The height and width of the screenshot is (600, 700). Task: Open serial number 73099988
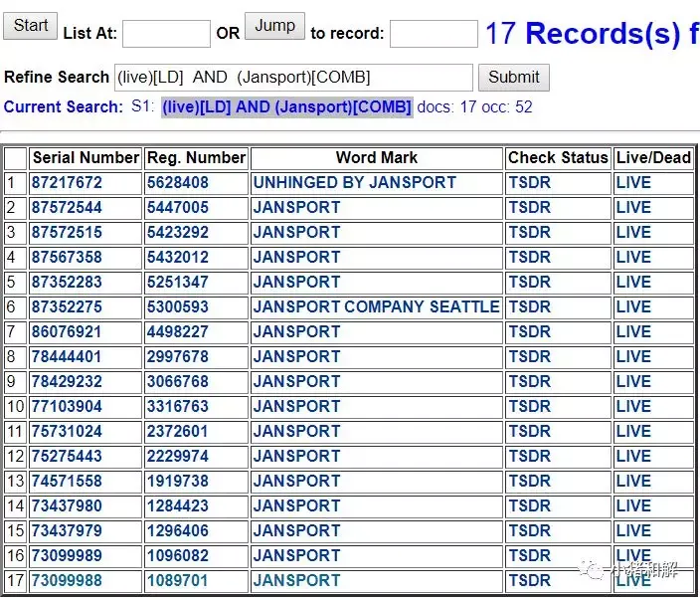pyautogui.click(x=67, y=581)
